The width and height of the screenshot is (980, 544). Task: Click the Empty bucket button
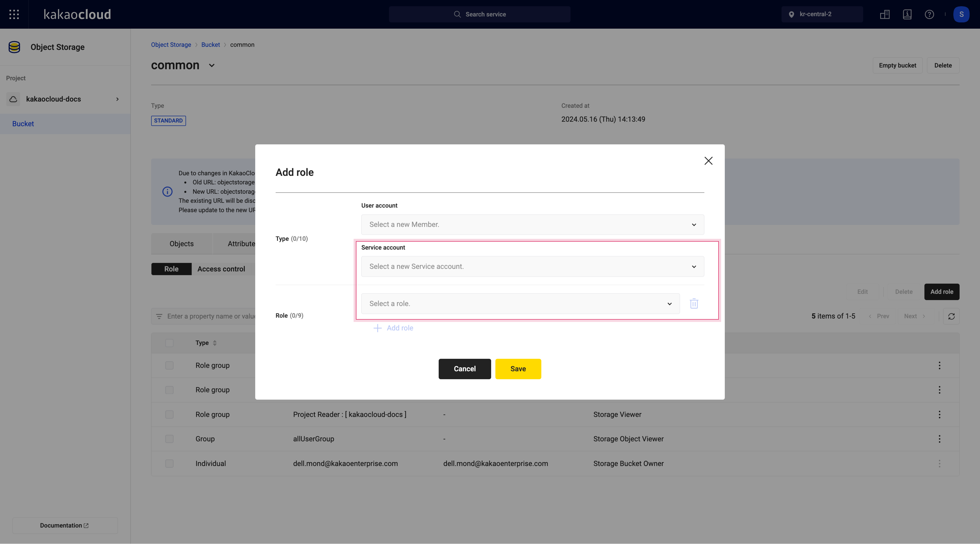pyautogui.click(x=897, y=65)
